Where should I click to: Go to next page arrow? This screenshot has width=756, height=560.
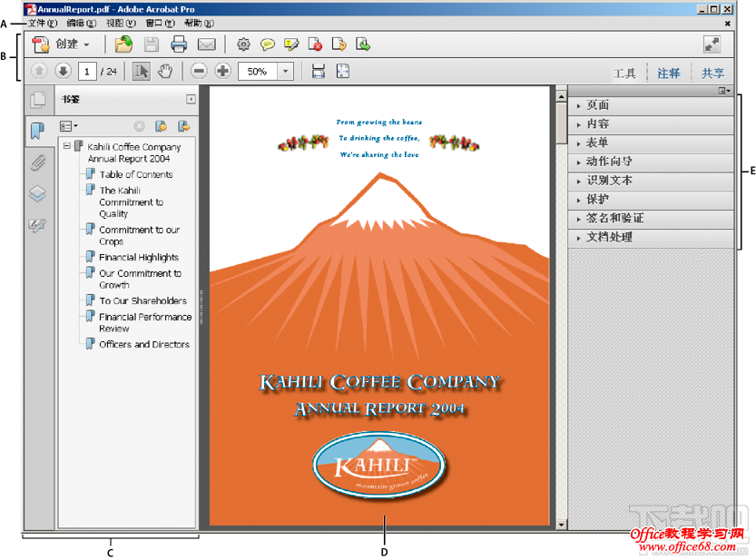63,72
